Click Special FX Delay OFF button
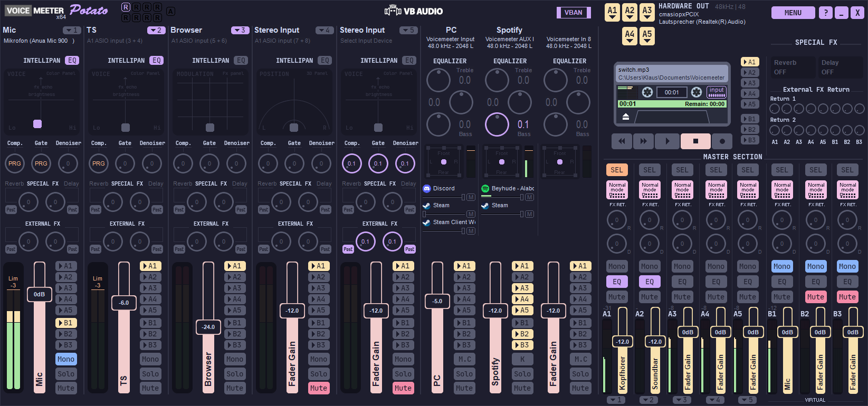This screenshot has height=406, width=868. click(840, 67)
